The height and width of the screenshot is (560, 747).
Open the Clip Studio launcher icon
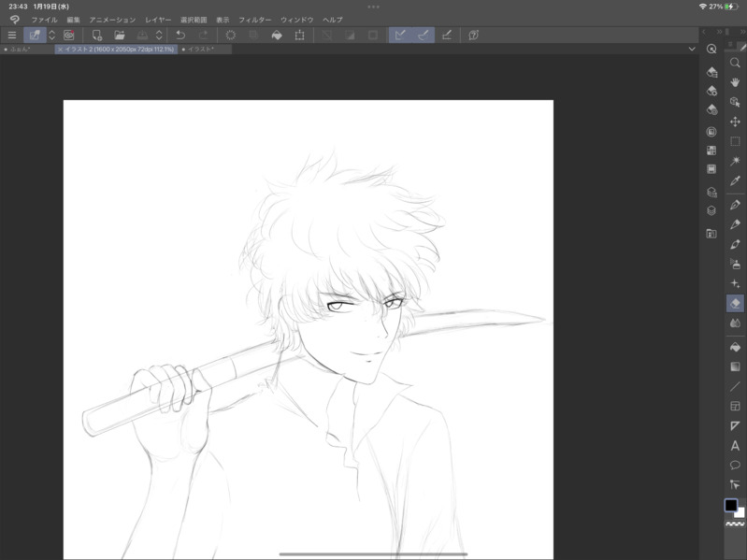tap(69, 36)
